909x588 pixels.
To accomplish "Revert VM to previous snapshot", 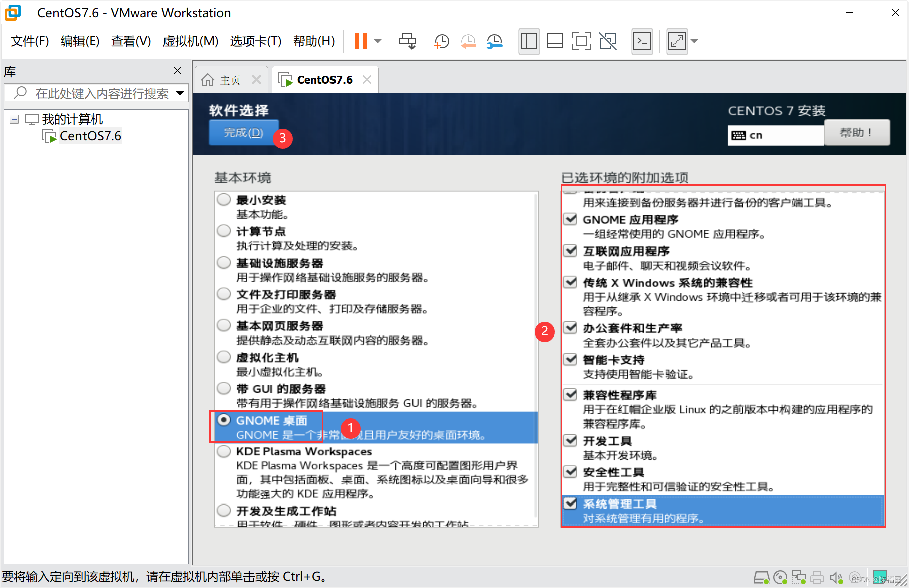I will [x=468, y=41].
